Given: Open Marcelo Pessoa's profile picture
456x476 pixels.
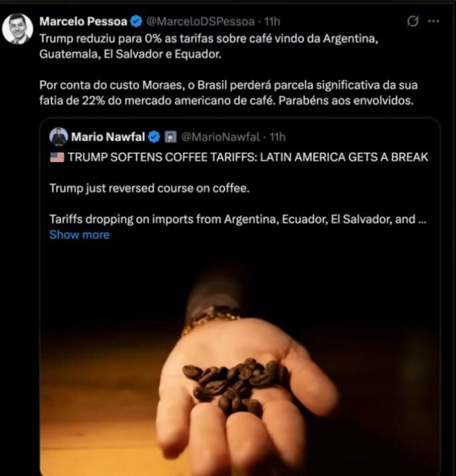Looking at the screenshot, I should (x=17, y=29).
